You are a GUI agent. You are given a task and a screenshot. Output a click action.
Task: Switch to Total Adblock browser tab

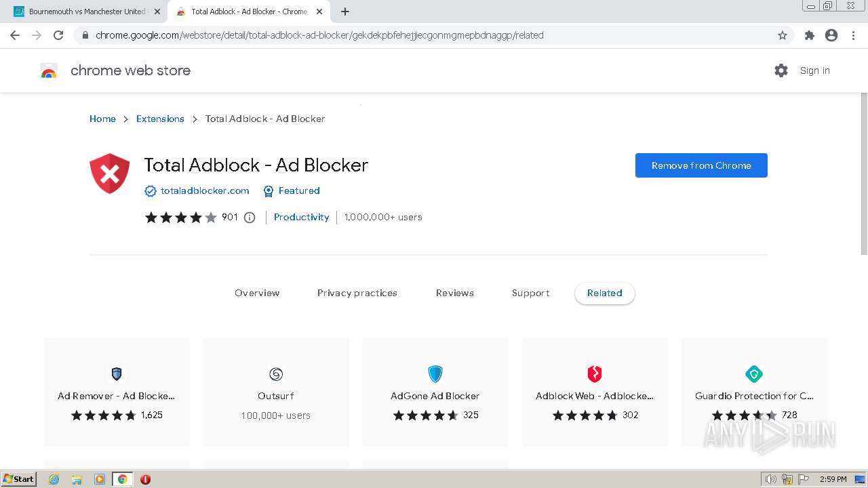click(248, 12)
